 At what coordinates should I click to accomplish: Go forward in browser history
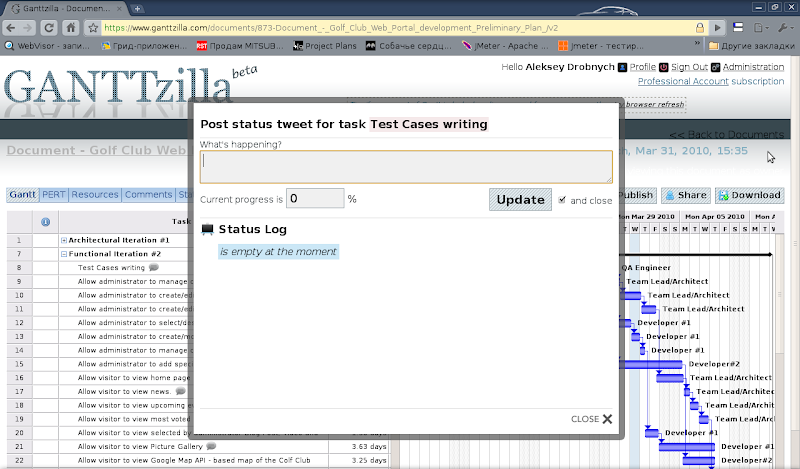(x=27, y=28)
